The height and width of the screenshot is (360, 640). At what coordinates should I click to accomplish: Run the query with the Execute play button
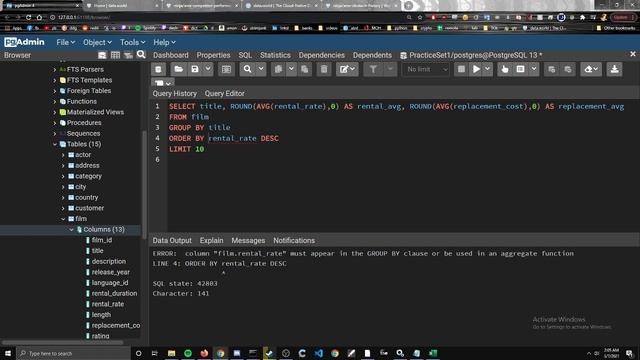click(476, 69)
